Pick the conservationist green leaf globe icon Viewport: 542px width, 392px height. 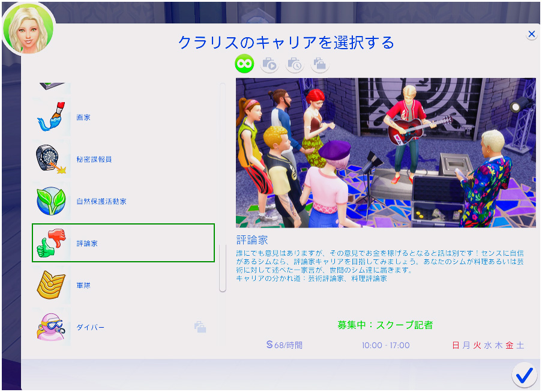coord(51,201)
